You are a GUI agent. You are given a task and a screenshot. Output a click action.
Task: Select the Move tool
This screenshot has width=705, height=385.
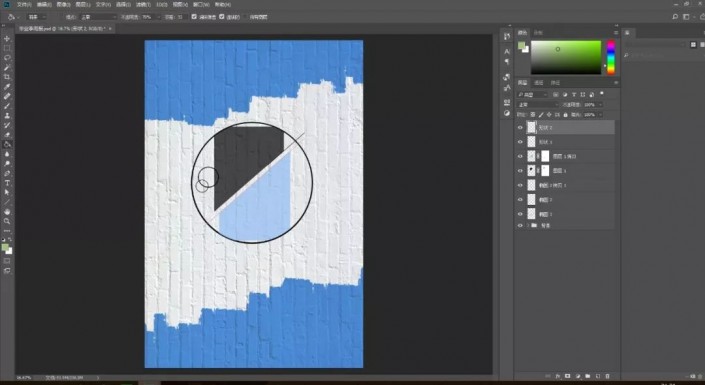(7, 39)
